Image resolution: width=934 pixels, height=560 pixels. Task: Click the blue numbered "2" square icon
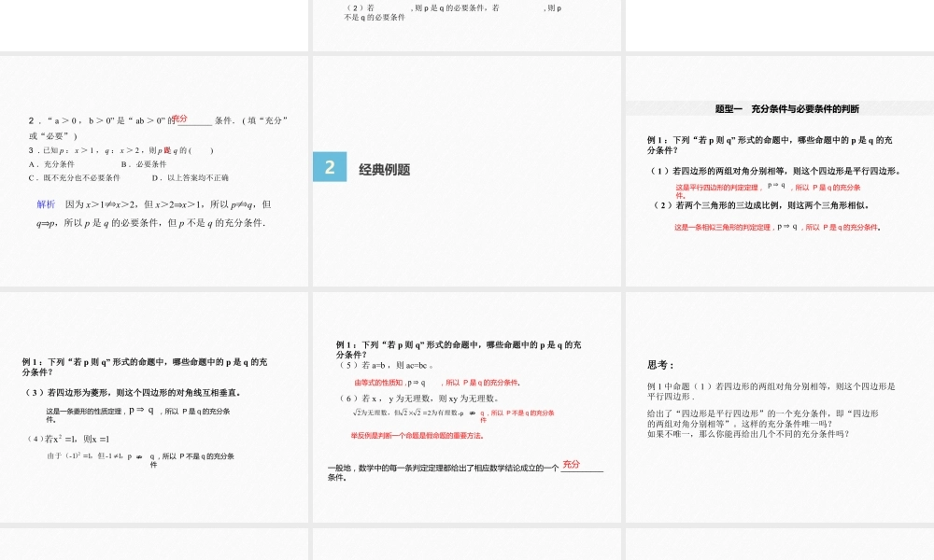pos(329,166)
